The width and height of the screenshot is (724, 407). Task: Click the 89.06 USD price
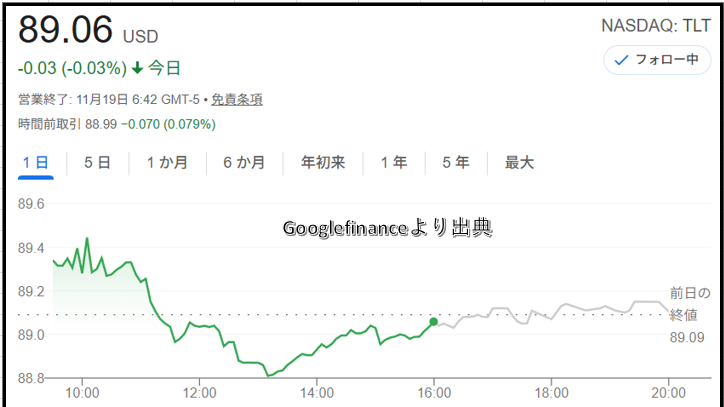pos(66,31)
